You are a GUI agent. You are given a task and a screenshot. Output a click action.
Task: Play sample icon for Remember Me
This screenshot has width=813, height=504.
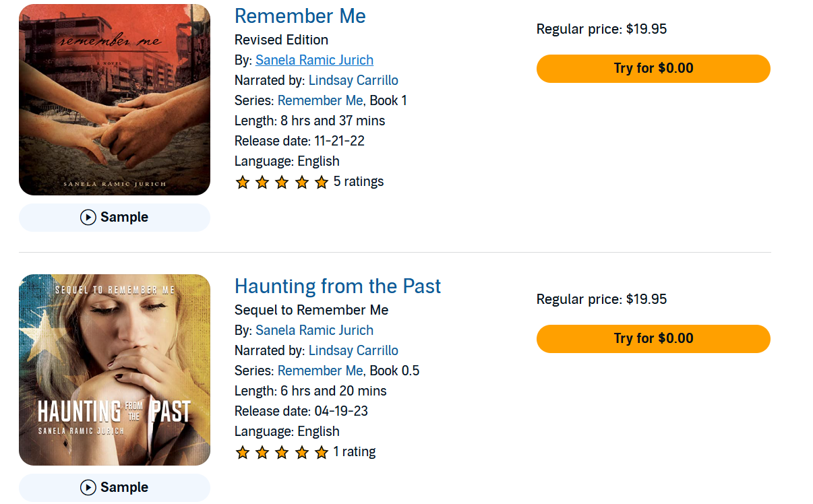coord(88,218)
